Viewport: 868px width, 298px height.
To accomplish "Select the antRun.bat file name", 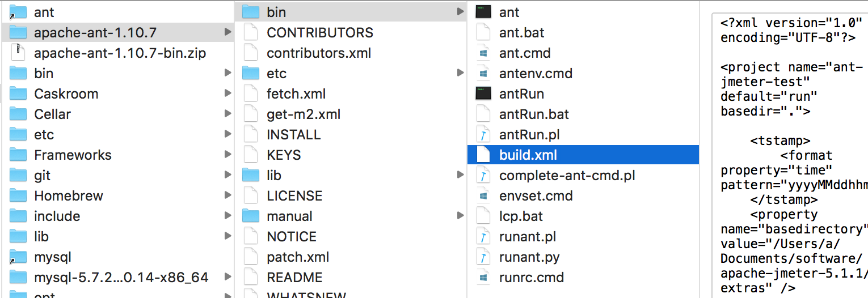I will tap(534, 114).
